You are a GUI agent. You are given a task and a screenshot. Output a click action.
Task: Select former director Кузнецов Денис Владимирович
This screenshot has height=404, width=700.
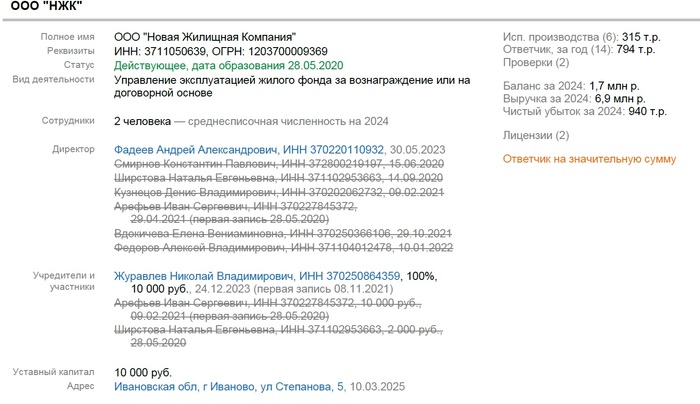196,191
